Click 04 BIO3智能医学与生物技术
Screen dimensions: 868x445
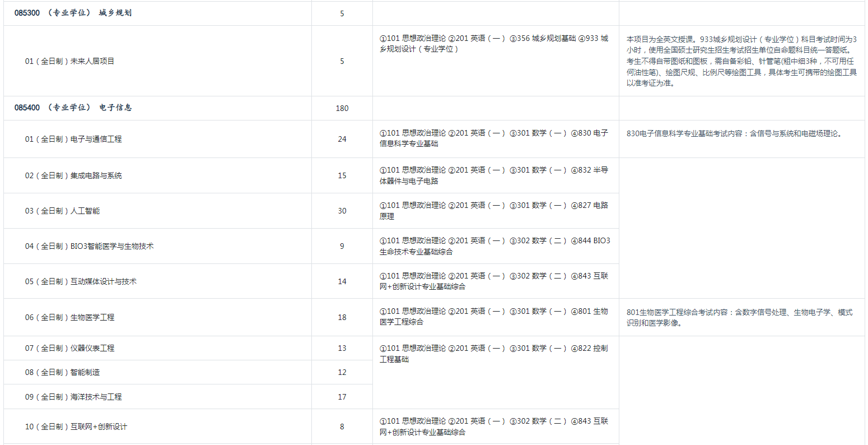(x=88, y=246)
